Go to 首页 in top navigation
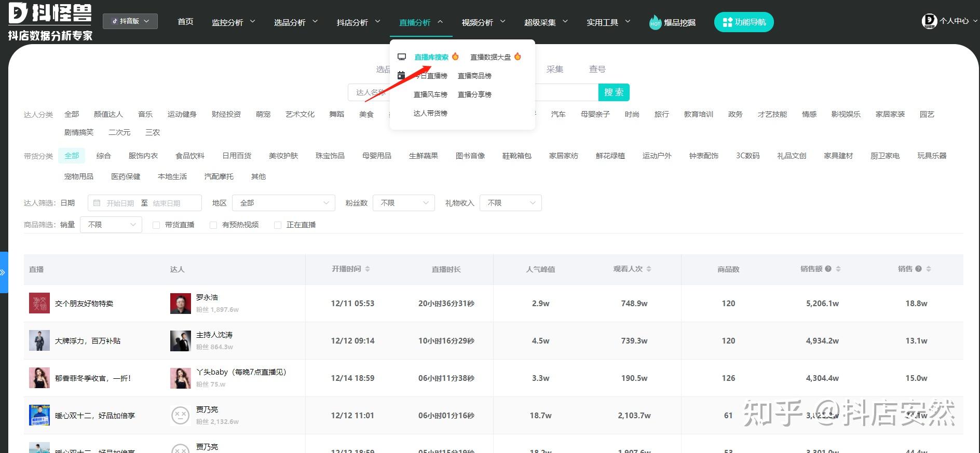 [x=185, y=22]
